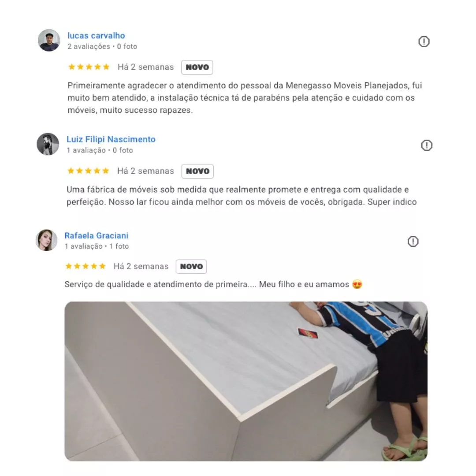Open the Luiz Filipi Nascimento reviewer link
This screenshot has width=476, height=476.
tap(111, 139)
